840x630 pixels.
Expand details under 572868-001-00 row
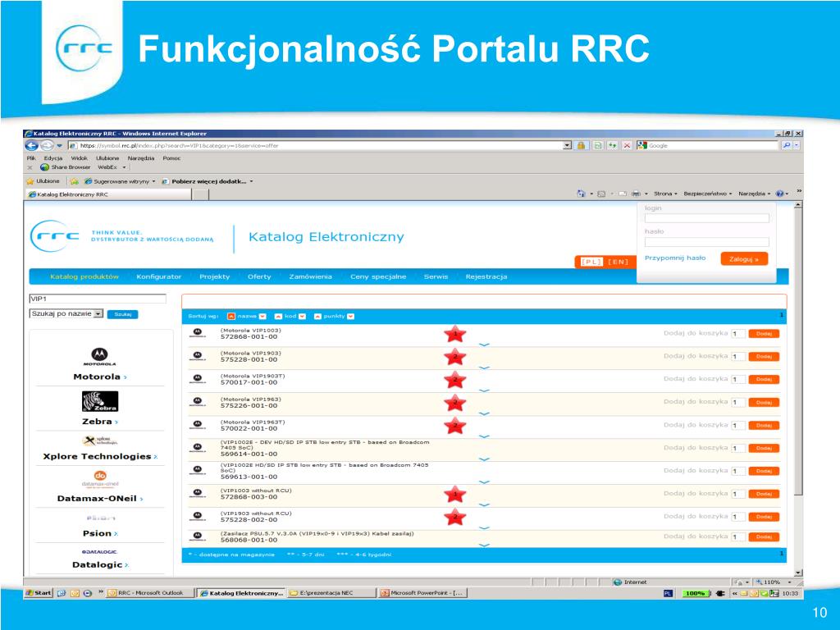(484, 345)
